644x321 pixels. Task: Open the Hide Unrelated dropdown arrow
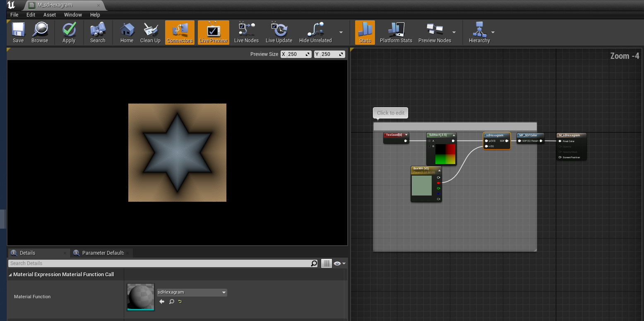click(340, 33)
